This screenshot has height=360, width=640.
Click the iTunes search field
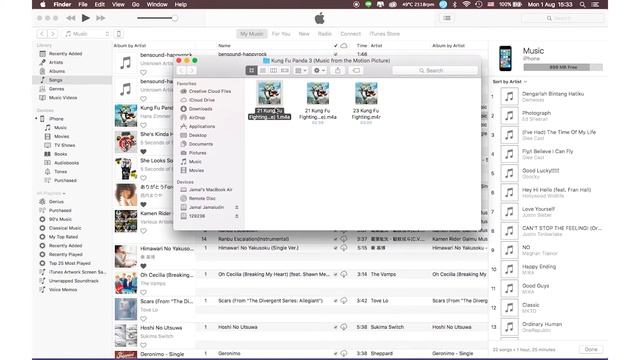(x=563, y=18)
